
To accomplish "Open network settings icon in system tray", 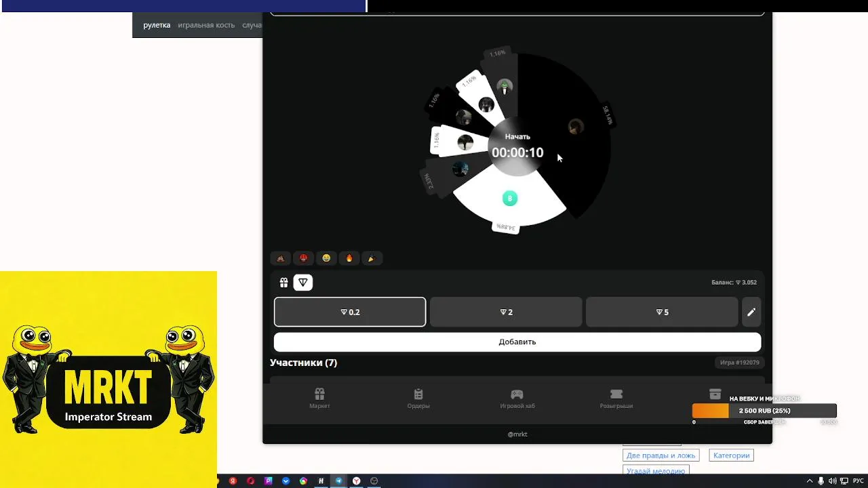I will (843, 481).
